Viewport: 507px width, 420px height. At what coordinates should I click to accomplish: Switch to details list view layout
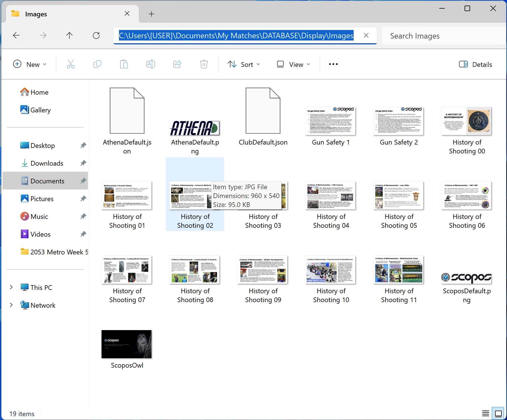pos(485,414)
